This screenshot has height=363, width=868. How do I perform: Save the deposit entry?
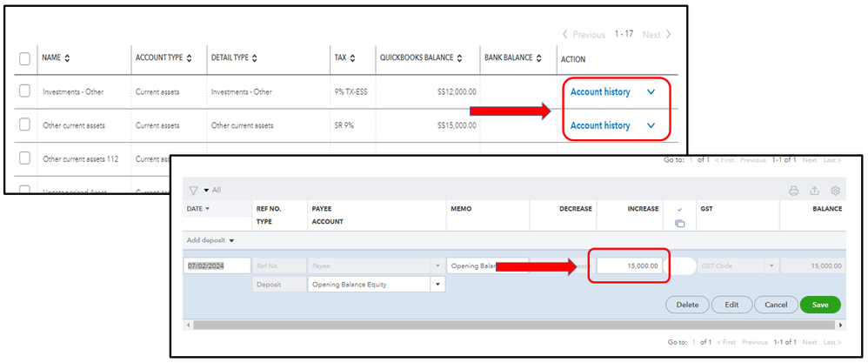820,305
